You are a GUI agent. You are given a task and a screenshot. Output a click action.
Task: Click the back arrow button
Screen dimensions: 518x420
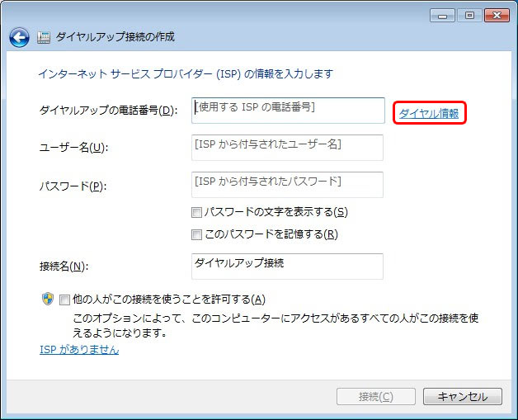point(19,37)
